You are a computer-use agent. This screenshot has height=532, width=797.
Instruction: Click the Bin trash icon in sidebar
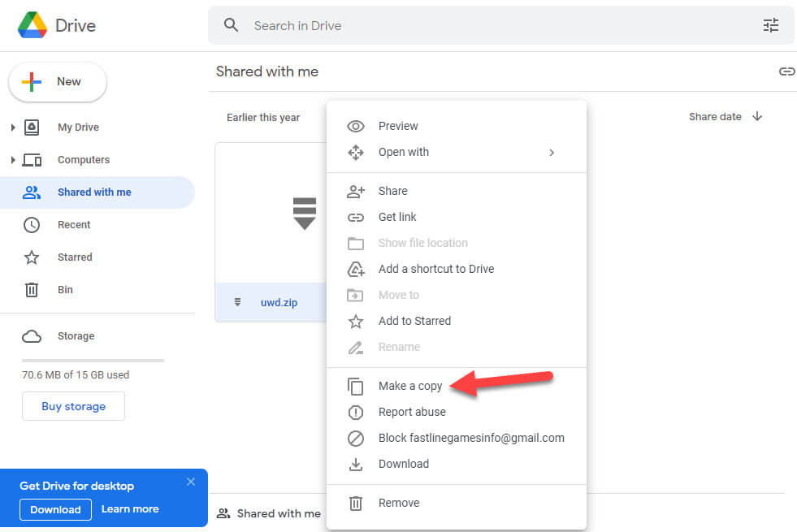click(x=32, y=290)
